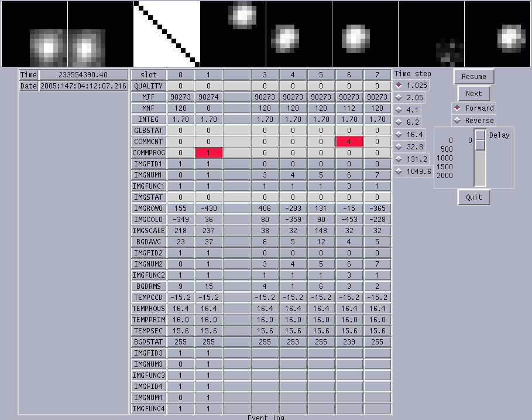532x420 pixels.
Task: Click the red COMMPROG cell showing 1
Action: tap(209, 153)
